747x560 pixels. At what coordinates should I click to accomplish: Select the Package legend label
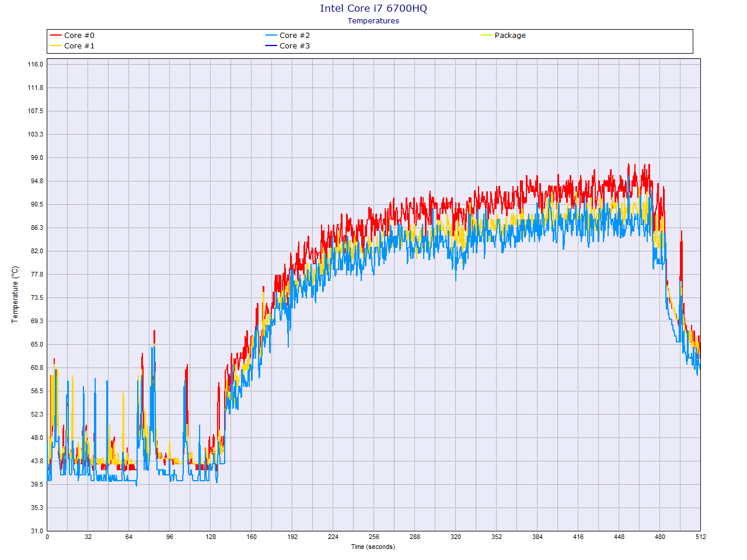click(x=509, y=36)
